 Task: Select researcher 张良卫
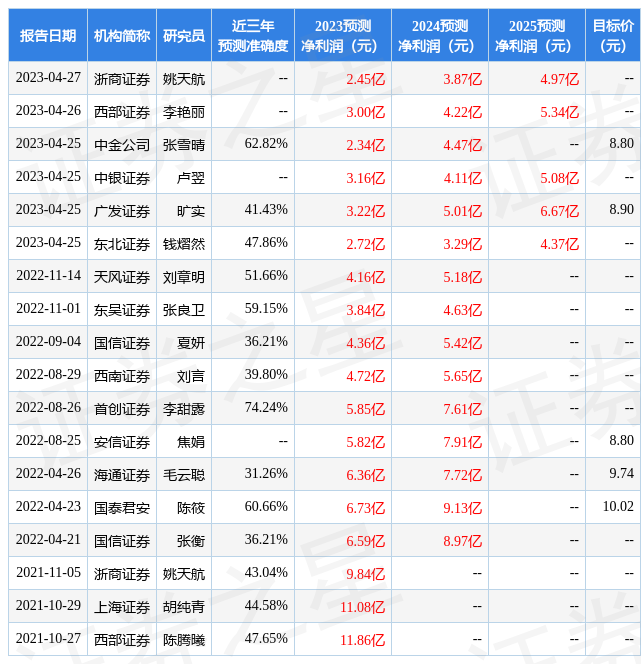184,310
